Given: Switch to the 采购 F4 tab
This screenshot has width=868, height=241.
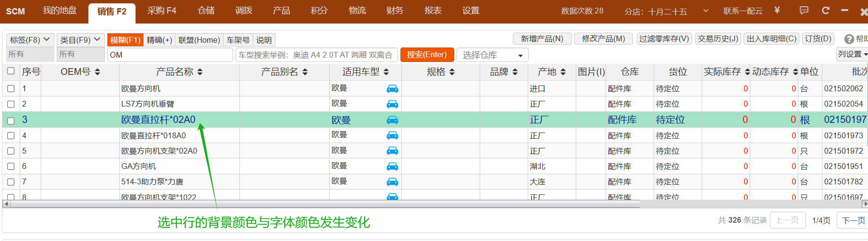Looking at the screenshot, I should 161,11.
